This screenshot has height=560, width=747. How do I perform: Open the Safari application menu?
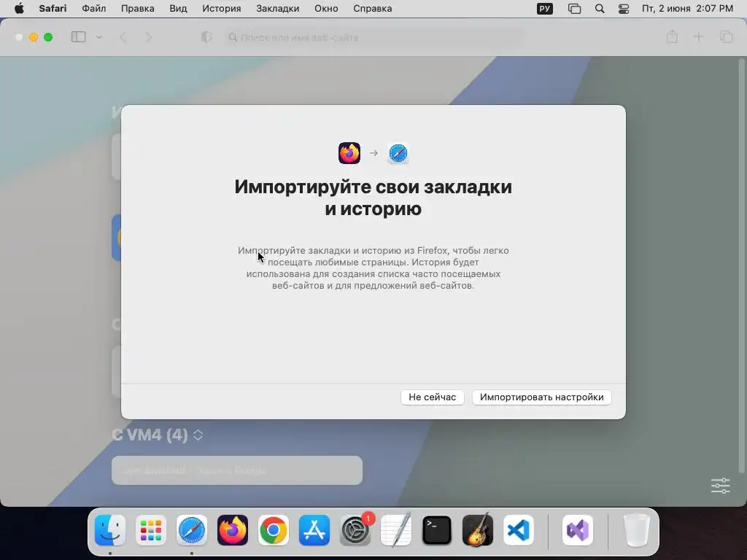pyautogui.click(x=53, y=9)
